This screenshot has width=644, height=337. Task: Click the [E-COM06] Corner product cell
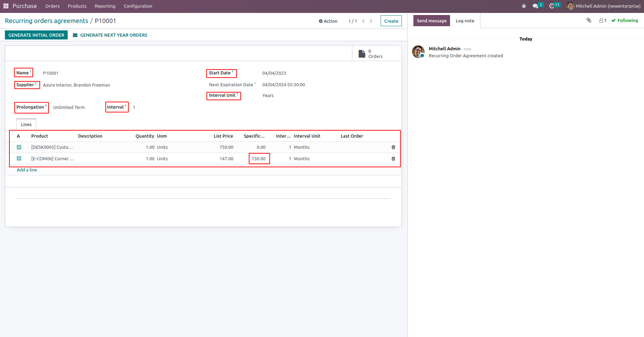click(x=53, y=159)
